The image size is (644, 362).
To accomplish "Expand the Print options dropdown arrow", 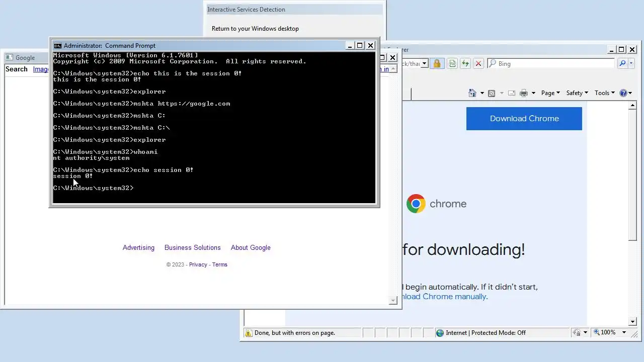I will [x=533, y=93].
